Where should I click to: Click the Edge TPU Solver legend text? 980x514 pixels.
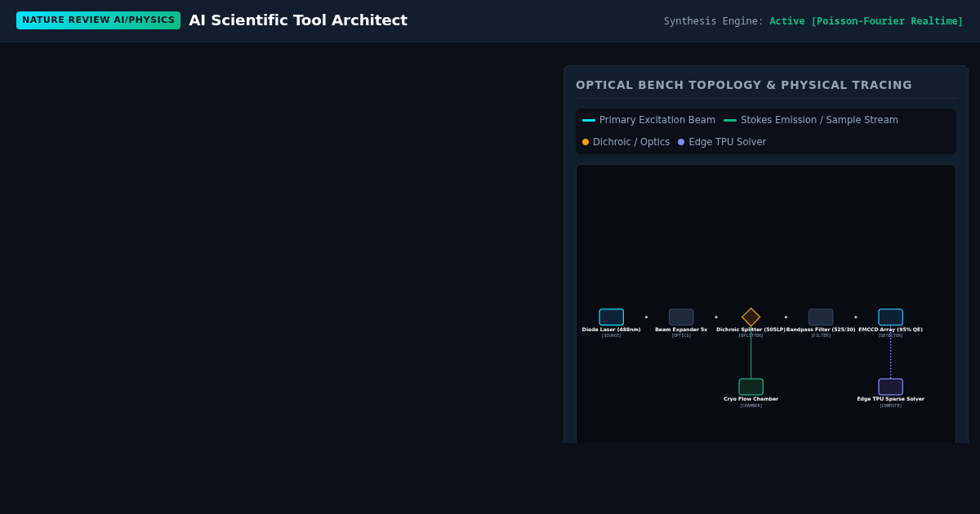728,142
